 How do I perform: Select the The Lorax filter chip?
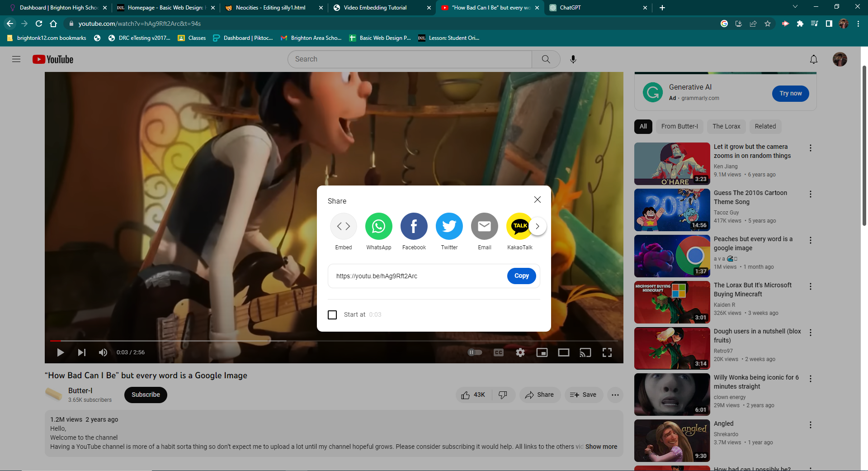point(726,127)
